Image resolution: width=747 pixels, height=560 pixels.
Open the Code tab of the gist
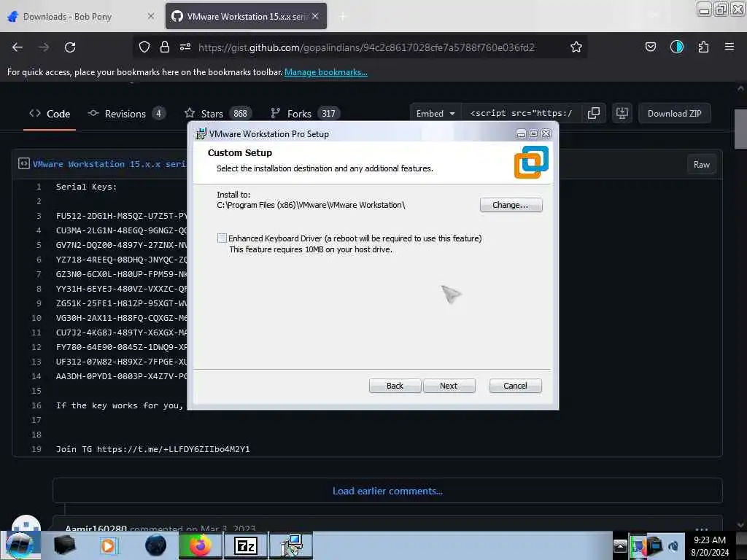pos(50,114)
